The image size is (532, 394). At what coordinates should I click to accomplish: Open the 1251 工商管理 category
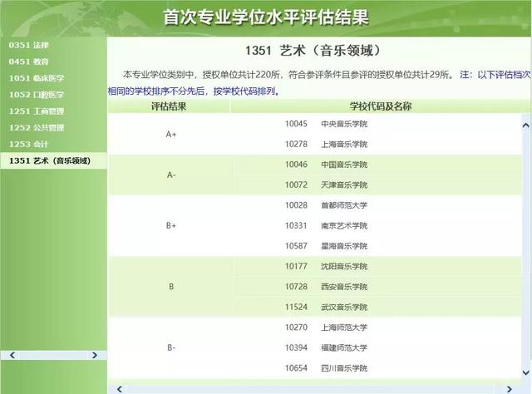(x=37, y=111)
